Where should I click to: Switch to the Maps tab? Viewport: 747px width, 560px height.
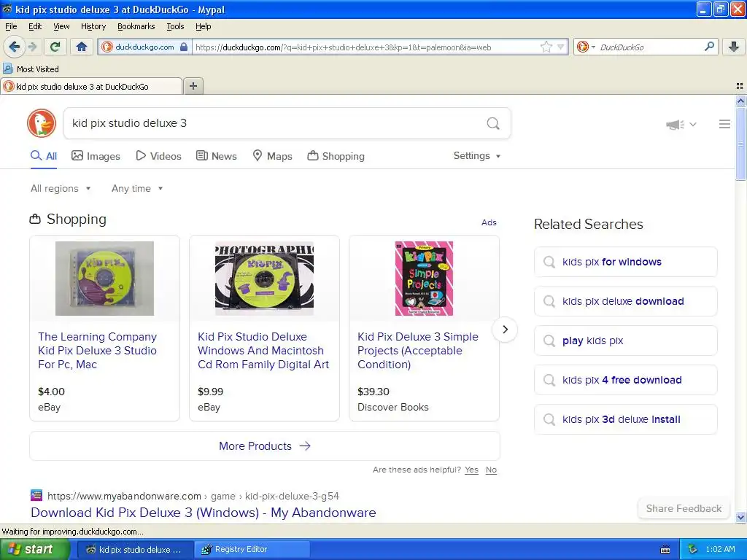pos(272,156)
